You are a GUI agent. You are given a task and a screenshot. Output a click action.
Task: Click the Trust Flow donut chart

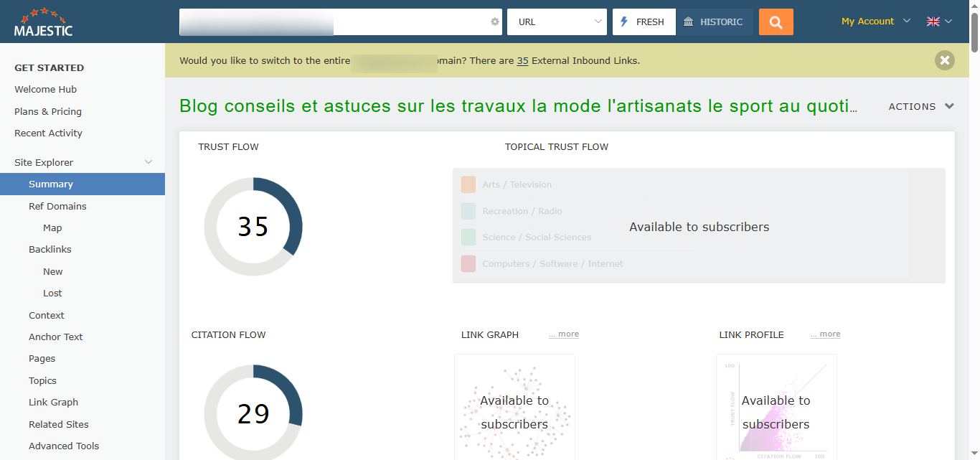[x=253, y=227]
